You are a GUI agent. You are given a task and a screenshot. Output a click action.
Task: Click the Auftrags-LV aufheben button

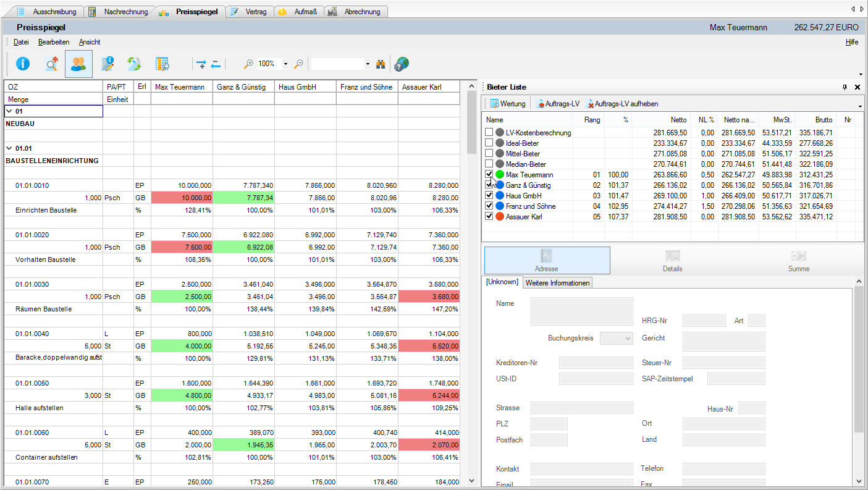(622, 103)
